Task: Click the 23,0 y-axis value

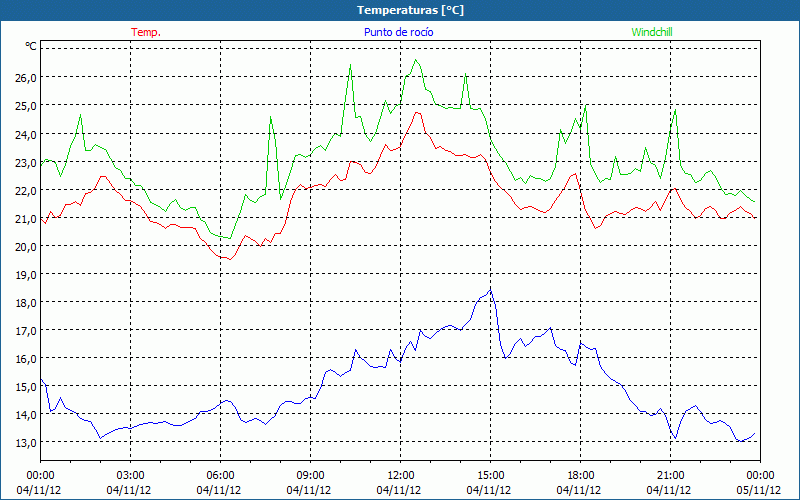Action: [25, 162]
